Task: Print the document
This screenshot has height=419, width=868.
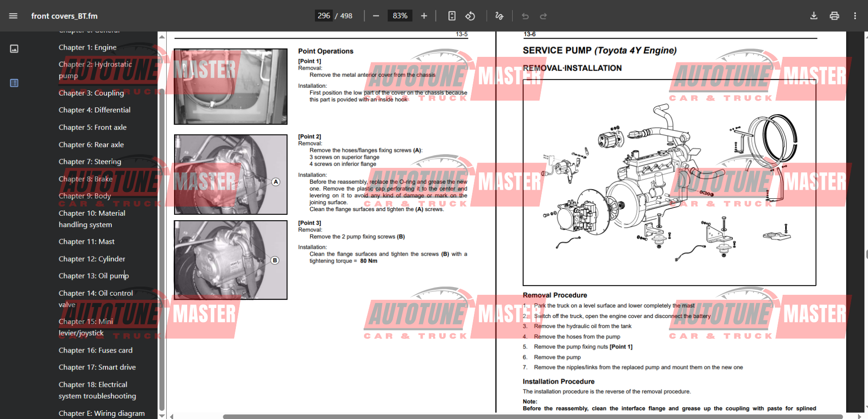Action: [x=834, y=16]
